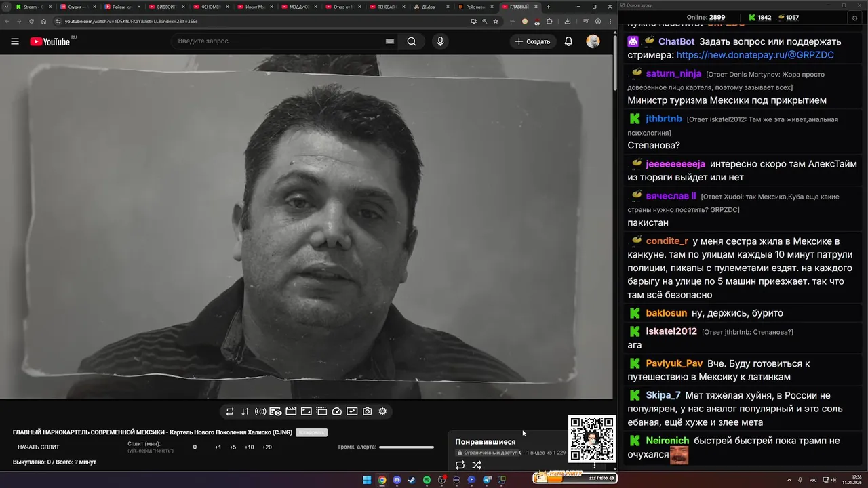This screenshot has height=488, width=868.
Task: Open the browser downloads icon
Action: [568, 21]
